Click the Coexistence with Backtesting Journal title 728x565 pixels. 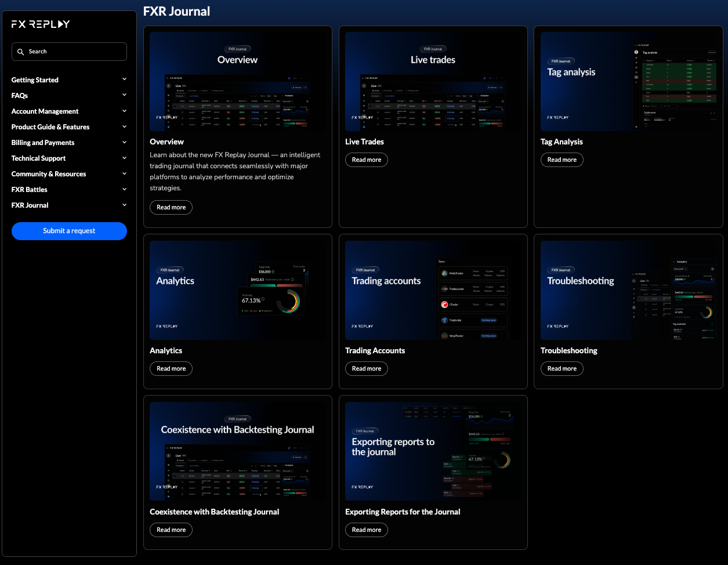(x=215, y=512)
